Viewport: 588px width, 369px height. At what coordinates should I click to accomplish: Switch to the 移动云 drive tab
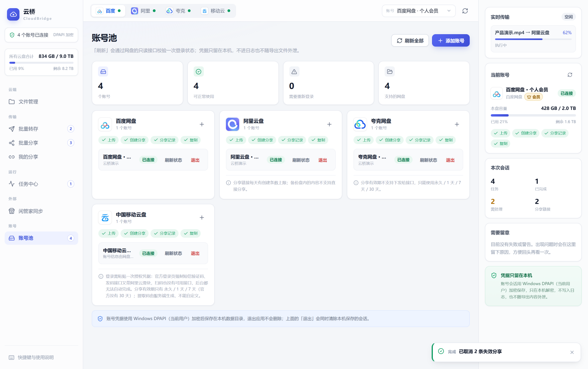click(216, 11)
